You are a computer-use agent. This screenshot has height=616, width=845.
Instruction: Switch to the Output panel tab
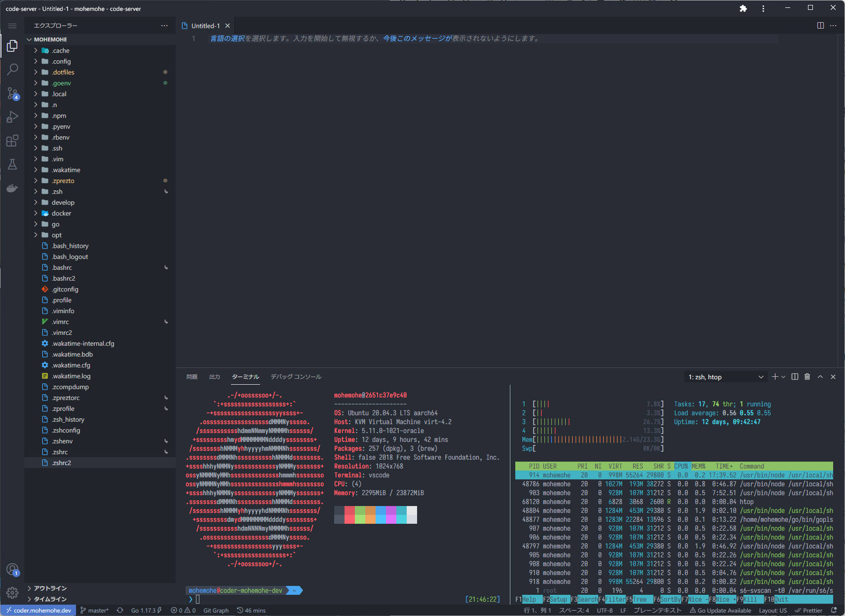pyautogui.click(x=214, y=377)
